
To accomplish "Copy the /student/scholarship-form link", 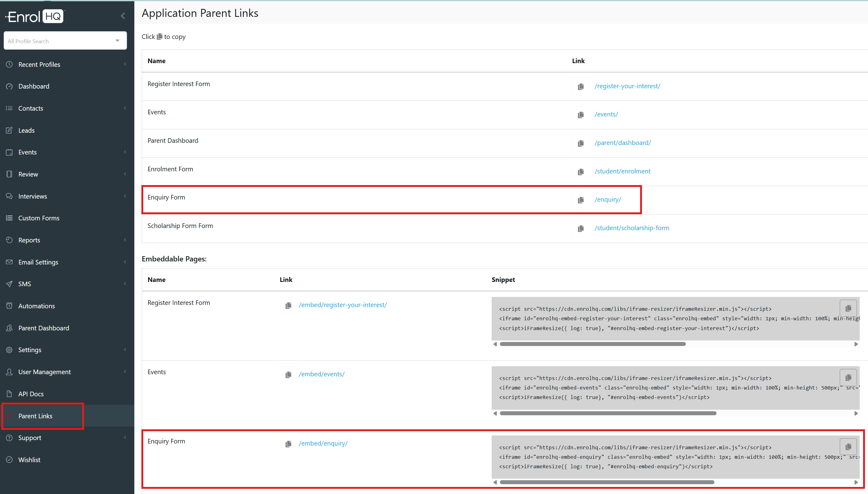I will click(581, 228).
